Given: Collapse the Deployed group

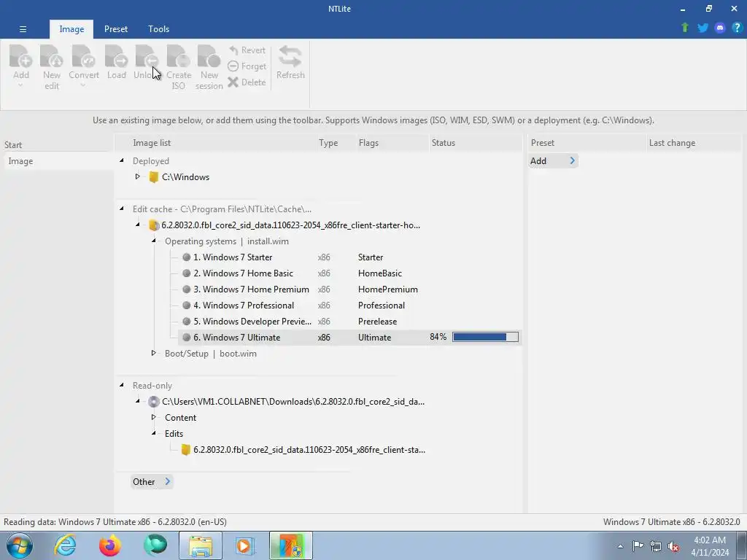Looking at the screenshot, I should coord(122,161).
